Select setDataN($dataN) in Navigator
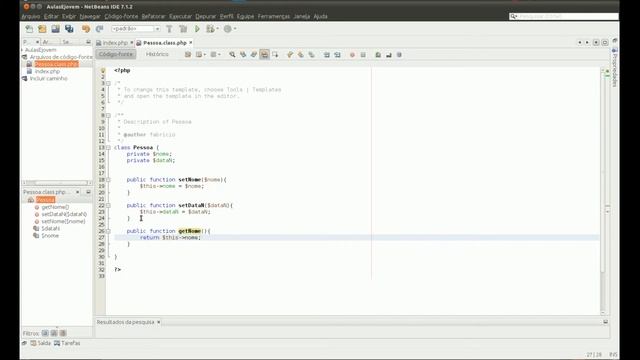Screen dimensions: 640x360 click(64, 214)
